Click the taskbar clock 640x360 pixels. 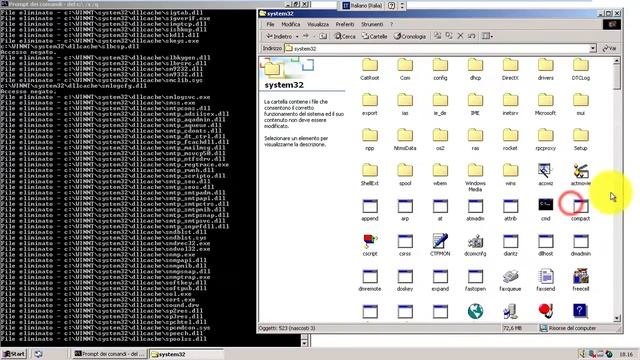tap(626, 354)
